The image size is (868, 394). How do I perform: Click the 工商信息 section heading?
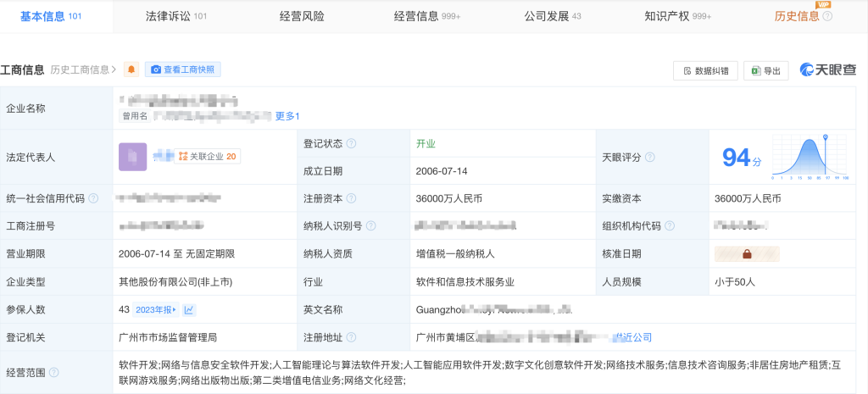tap(22, 69)
